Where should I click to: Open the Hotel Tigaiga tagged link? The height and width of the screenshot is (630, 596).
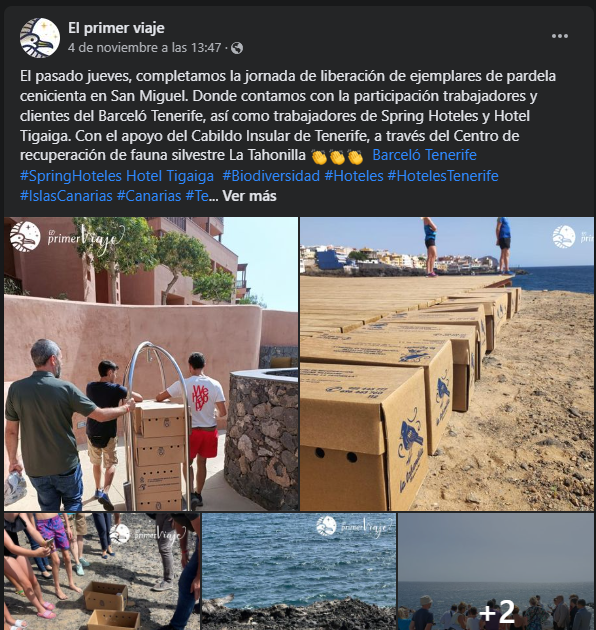170,176
